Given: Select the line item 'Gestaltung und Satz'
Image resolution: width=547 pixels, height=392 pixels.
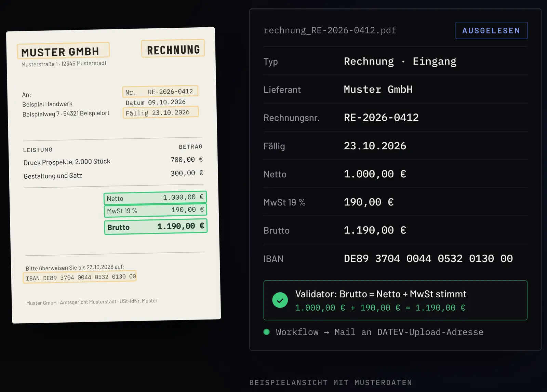Looking at the screenshot, I should [53, 176].
